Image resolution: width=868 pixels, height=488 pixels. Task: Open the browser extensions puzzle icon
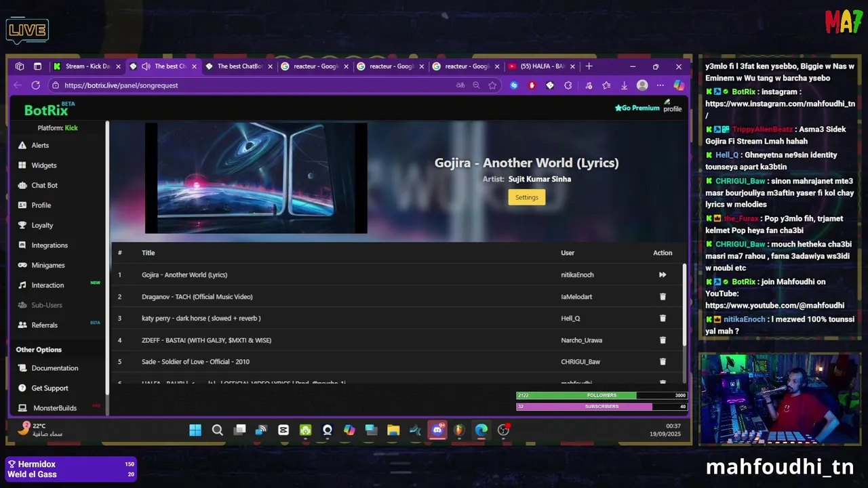point(568,85)
